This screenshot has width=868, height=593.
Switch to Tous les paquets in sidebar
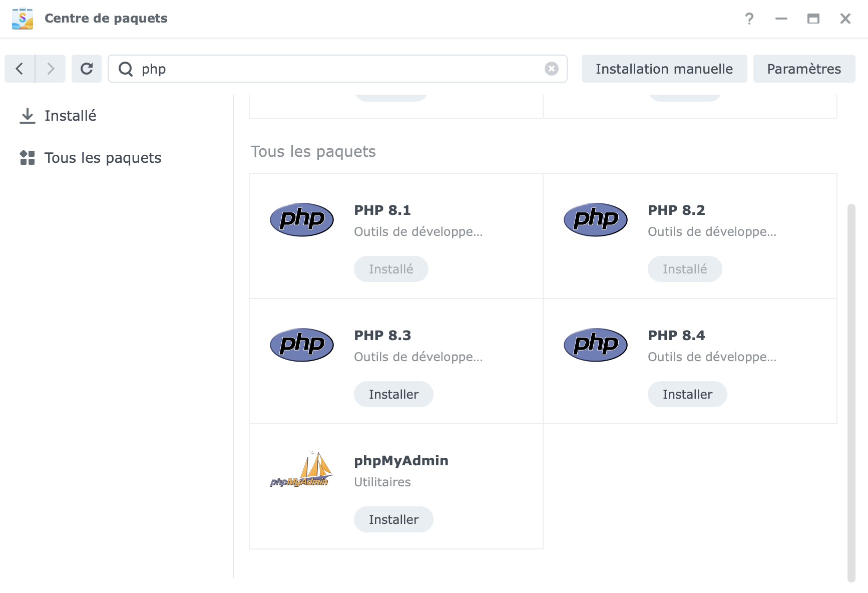103,158
